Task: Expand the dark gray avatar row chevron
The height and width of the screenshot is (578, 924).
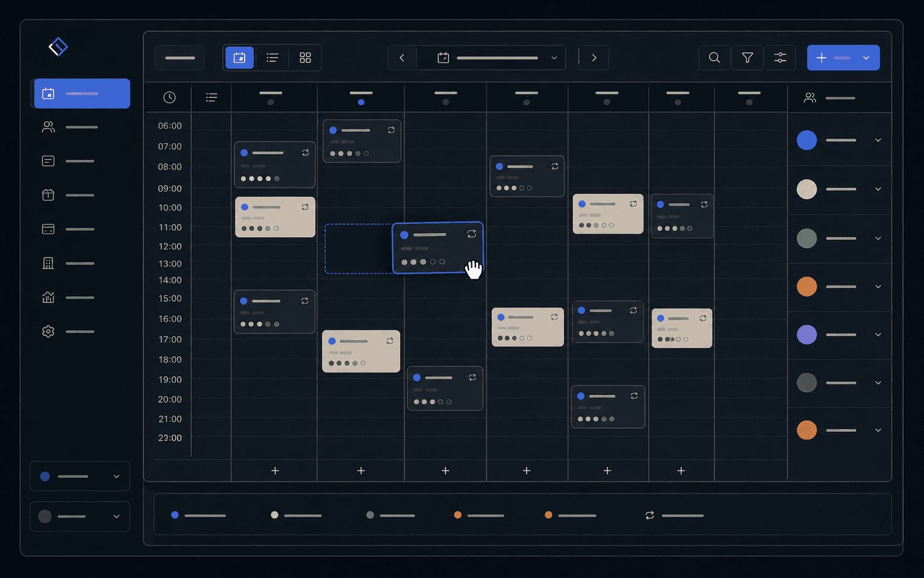Action: coord(878,383)
